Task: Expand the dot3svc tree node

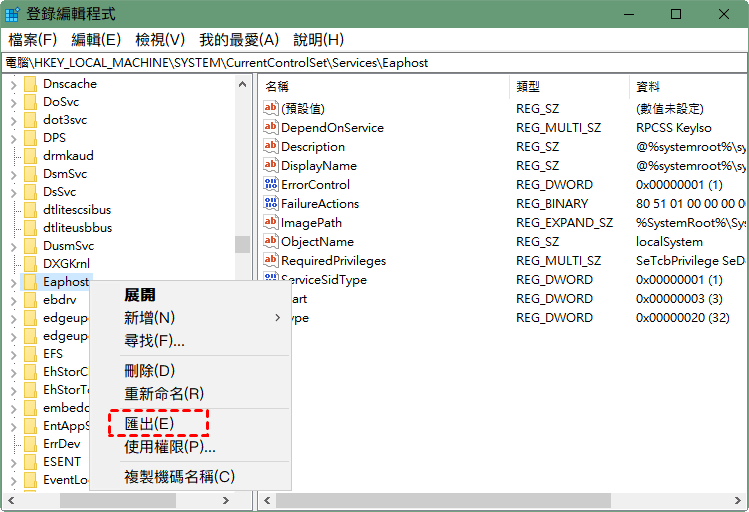Action: (13, 121)
